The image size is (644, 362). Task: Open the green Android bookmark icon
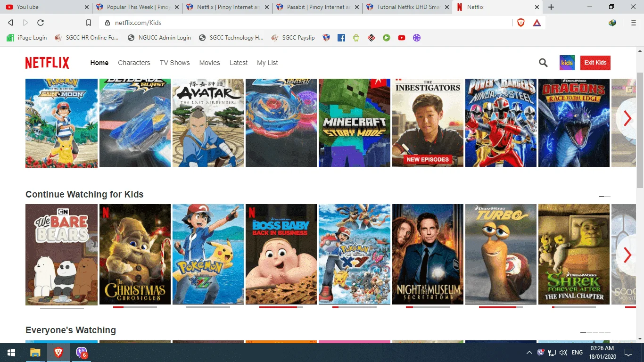tap(356, 38)
